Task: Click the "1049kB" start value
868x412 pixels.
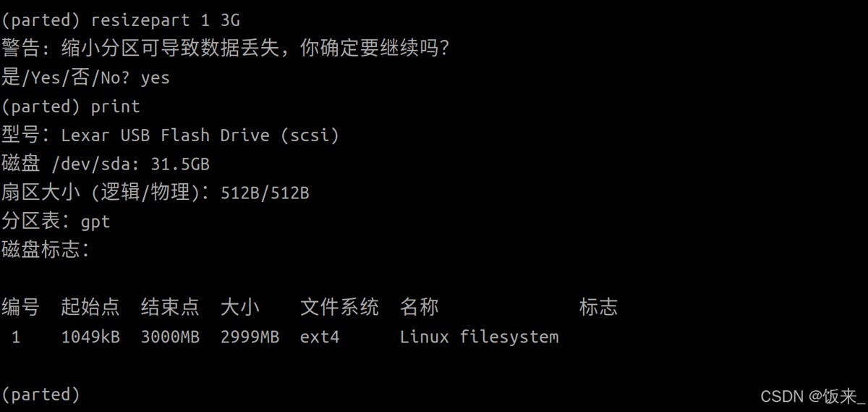Action: pos(90,337)
